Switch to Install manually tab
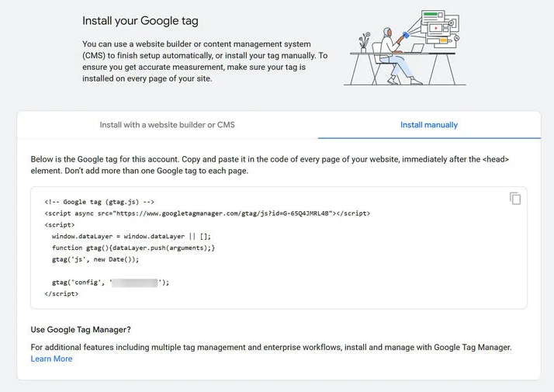Image resolution: width=554 pixels, height=392 pixels. 429,125
